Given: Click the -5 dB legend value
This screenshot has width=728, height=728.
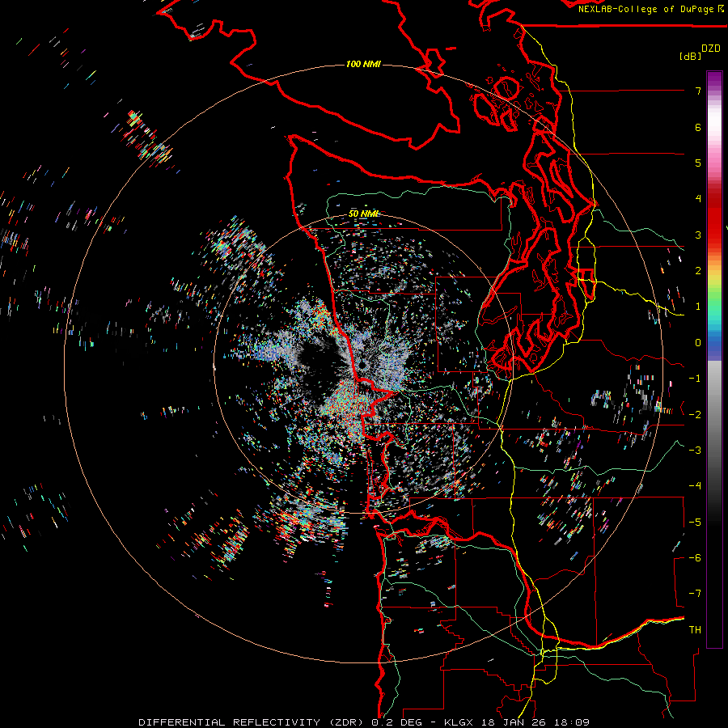Looking at the screenshot, I should coord(695,523).
